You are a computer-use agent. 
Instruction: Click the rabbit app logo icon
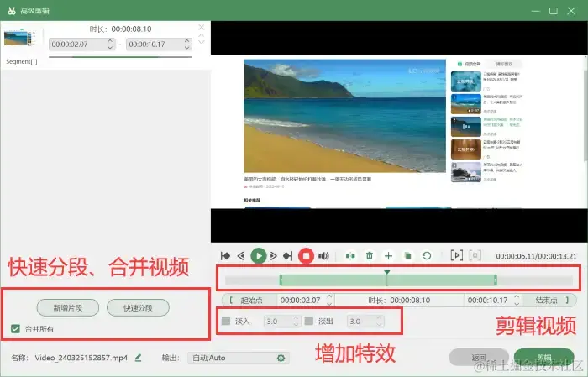12,10
